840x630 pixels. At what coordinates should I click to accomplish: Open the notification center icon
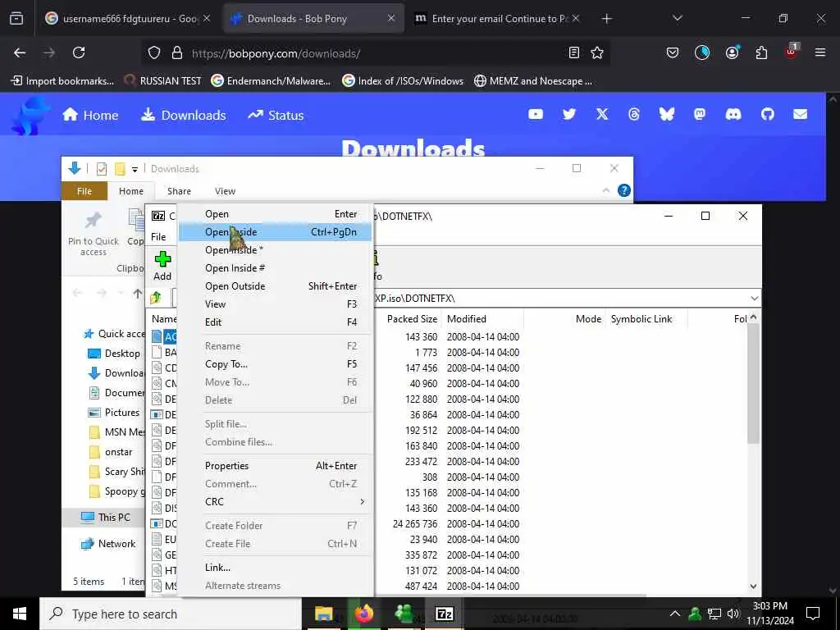pos(813,614)
